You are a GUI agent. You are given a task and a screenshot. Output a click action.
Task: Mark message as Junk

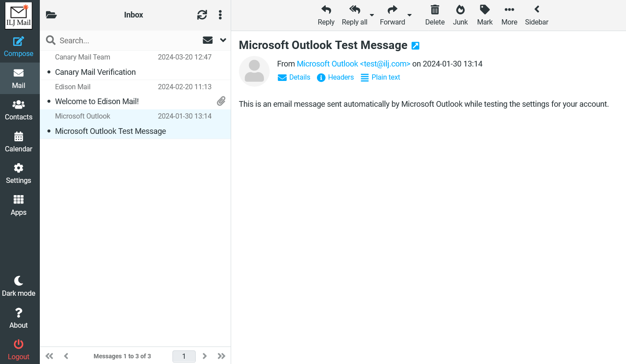460,15
